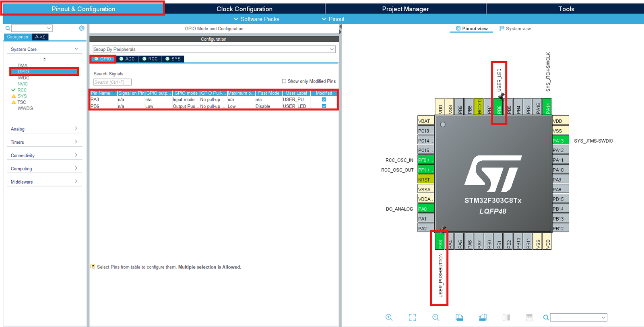Select NVIC in System Core list

point(23,84)
